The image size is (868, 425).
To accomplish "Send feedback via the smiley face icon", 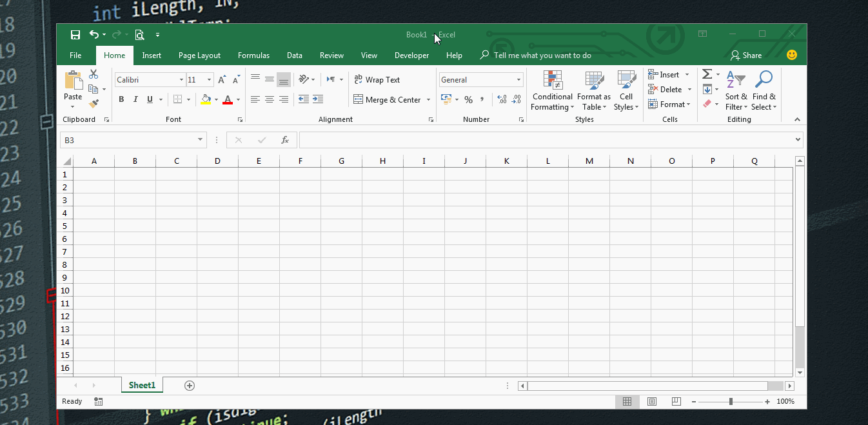I will click(792, 55).
